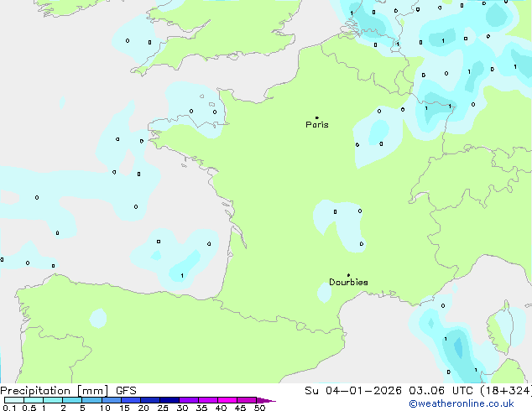
Task: Click the legend value 15
Action: click(124, 408)
